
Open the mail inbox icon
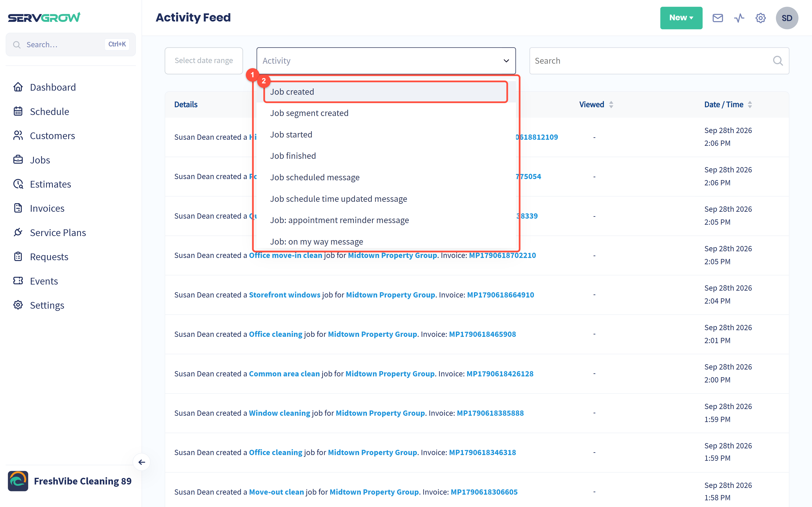click(717, 18)
